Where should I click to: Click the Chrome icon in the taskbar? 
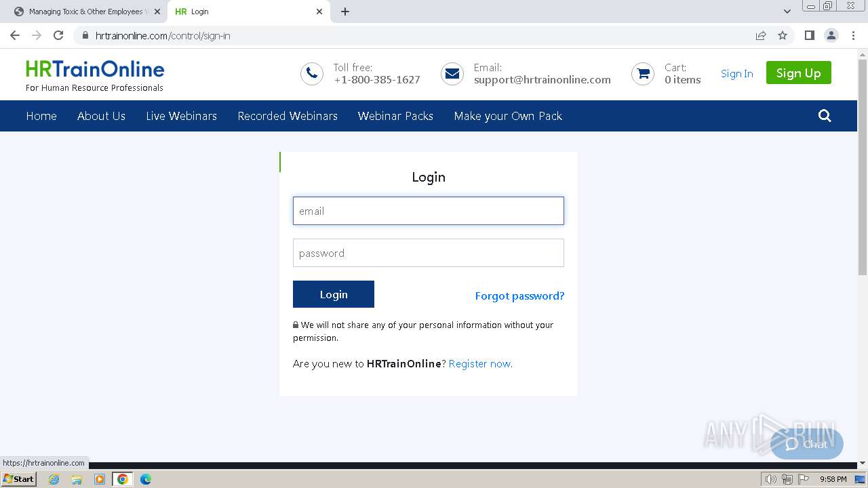pos(123,479)
